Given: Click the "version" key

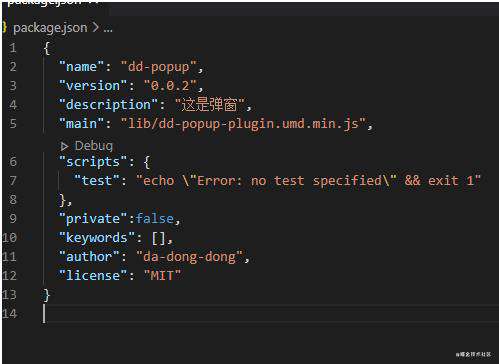Looking at the screenshot, I should coord(93,86).
